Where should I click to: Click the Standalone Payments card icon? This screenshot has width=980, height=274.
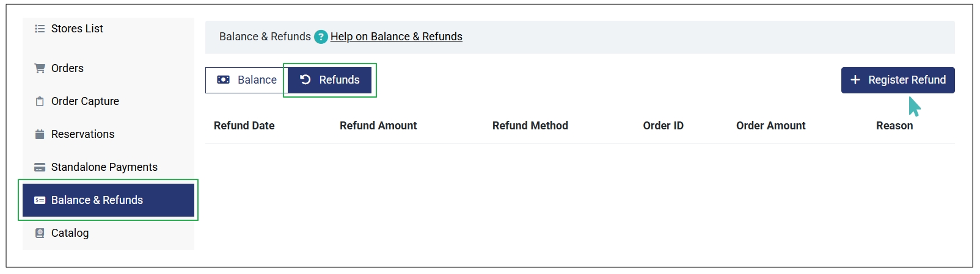[40, 167]
